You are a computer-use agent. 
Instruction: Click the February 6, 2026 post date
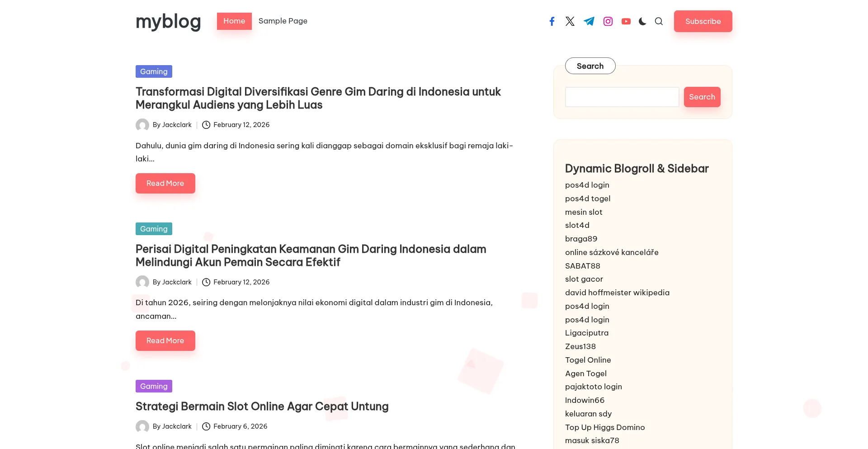tap(241, 426)
